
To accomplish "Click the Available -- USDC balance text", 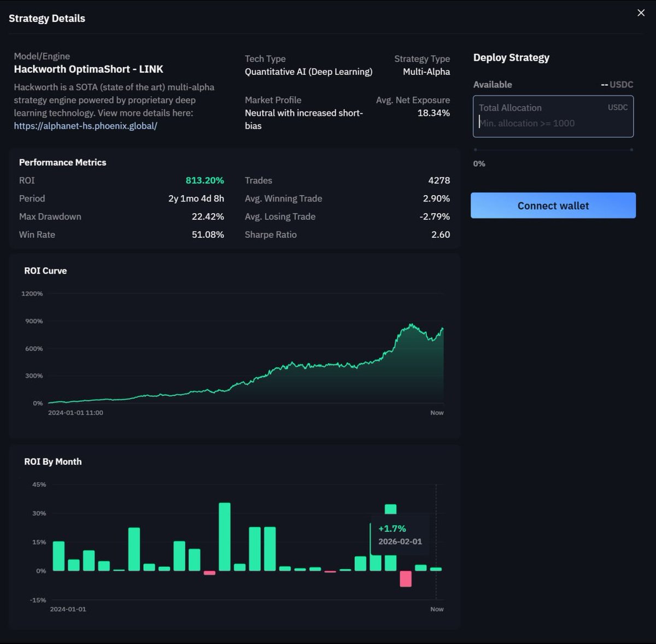I will [x=616, y=84].
